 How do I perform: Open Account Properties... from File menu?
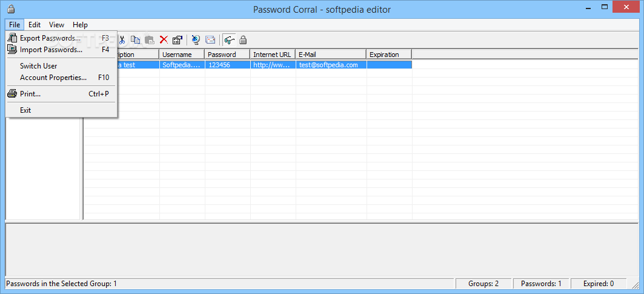62,78
